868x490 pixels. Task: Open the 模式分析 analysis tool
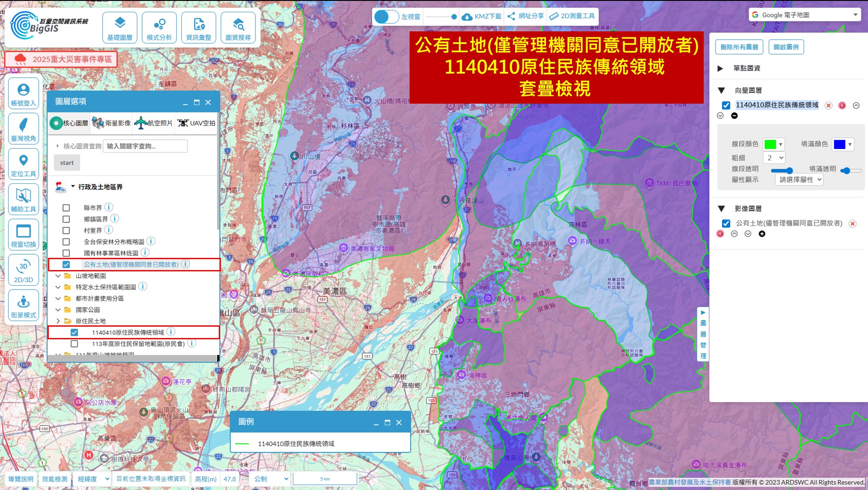coord(159,27)
